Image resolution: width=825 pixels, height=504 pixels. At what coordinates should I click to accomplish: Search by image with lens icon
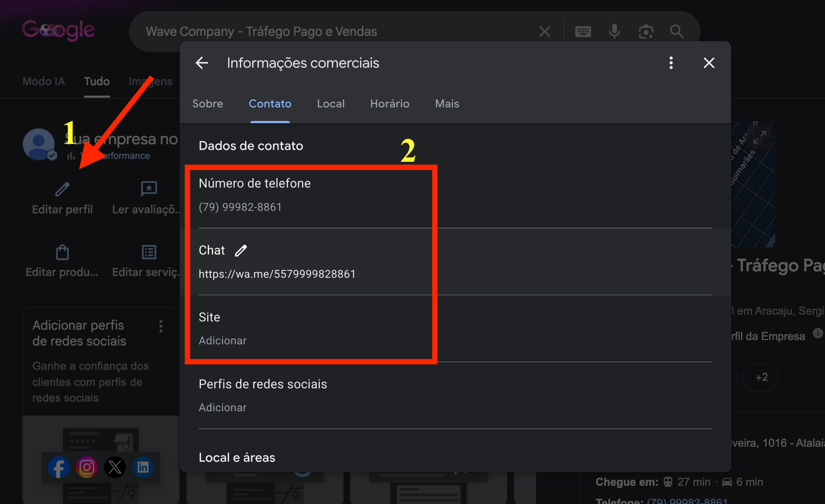pos(646,31)
